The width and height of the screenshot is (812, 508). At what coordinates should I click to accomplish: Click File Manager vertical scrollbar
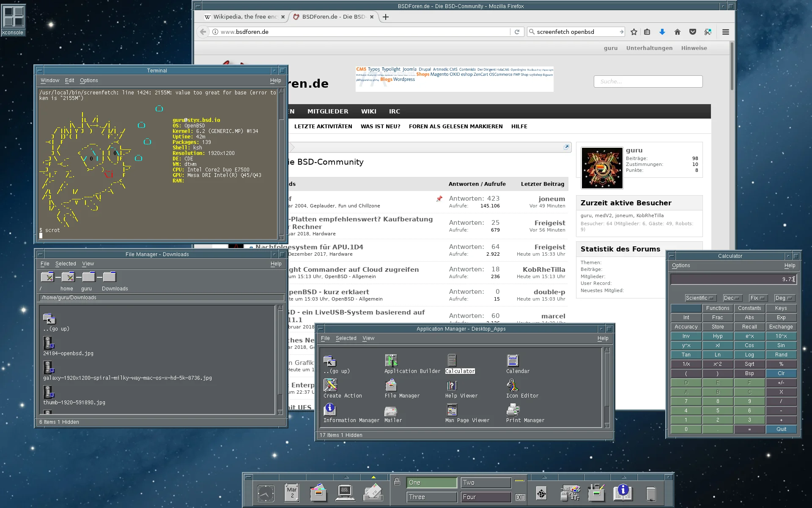tap(280, 360)
